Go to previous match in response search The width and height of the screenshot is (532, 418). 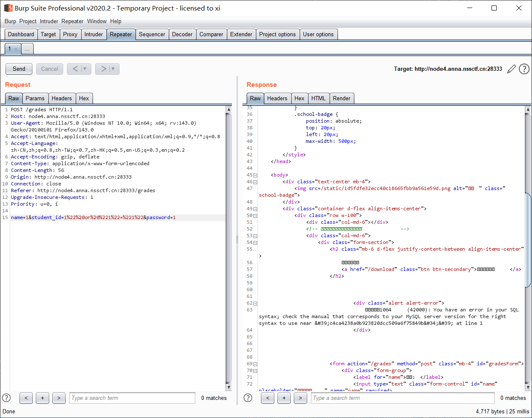(268, 398)
